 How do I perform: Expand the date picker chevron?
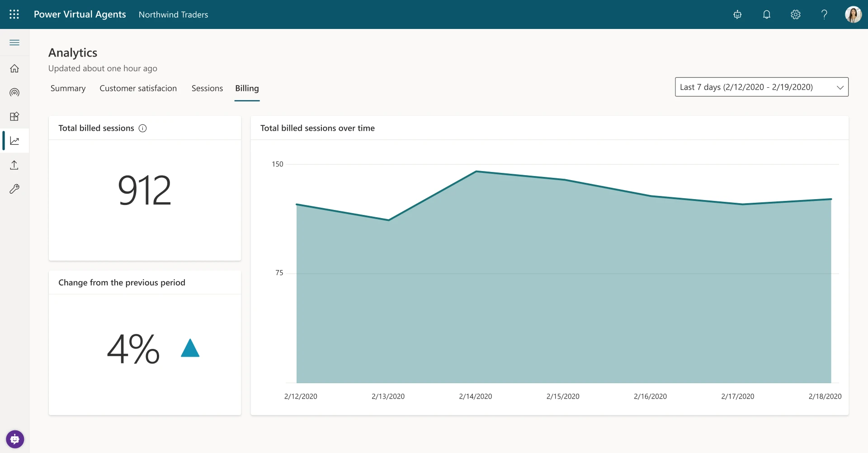[x=840, y=87]
